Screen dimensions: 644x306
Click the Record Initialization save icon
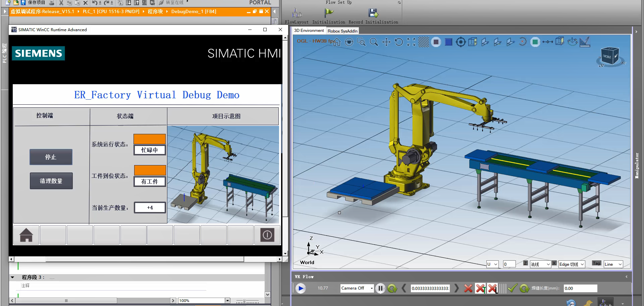(373, 13)
